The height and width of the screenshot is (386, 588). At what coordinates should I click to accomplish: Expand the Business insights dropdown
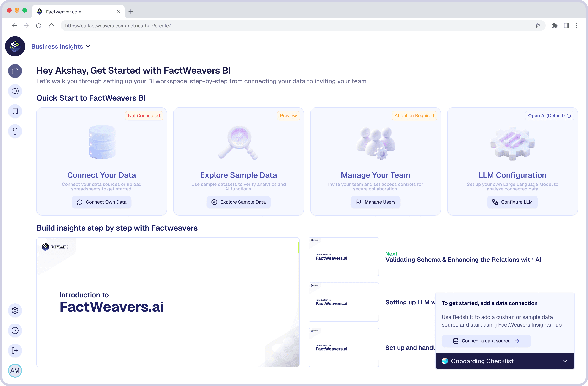click(61, 46)
